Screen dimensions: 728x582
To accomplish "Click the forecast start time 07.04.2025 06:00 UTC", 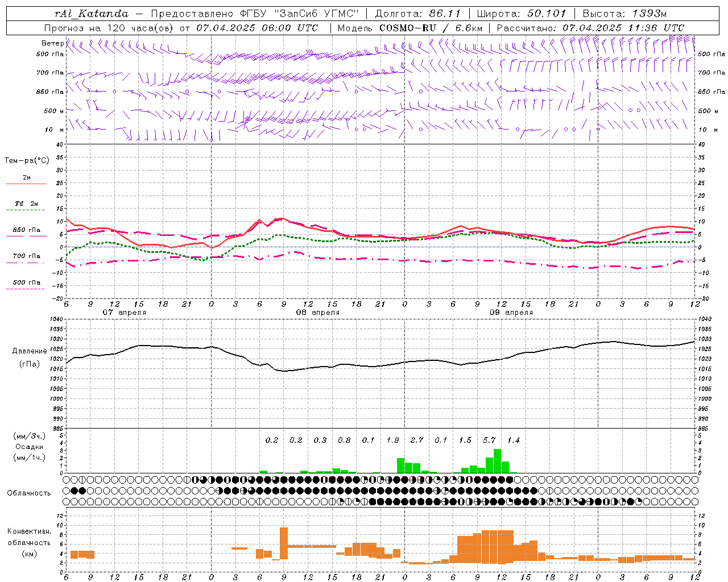I will (x=257, y=28).
